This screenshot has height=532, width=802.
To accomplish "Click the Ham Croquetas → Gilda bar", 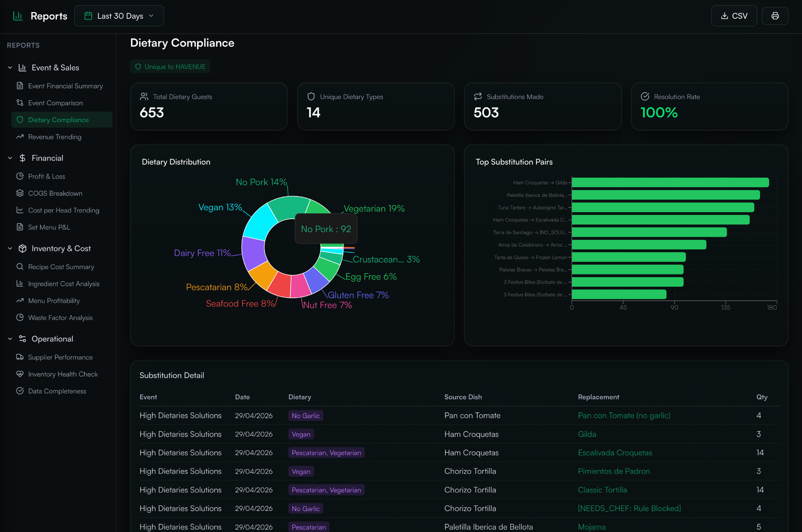I will [670, 183].
